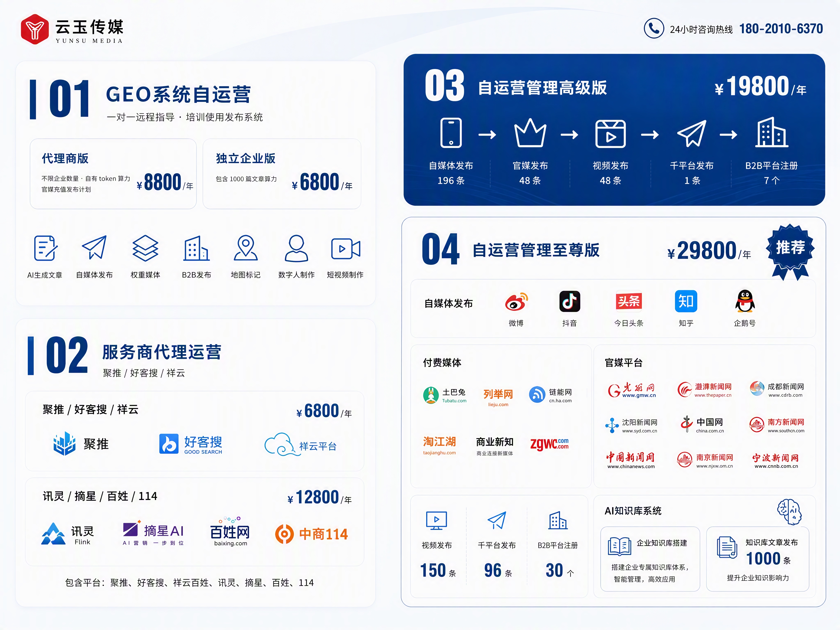Click the ¥19800/年 price
Screen dimensions: 840x630
[761, 86]
